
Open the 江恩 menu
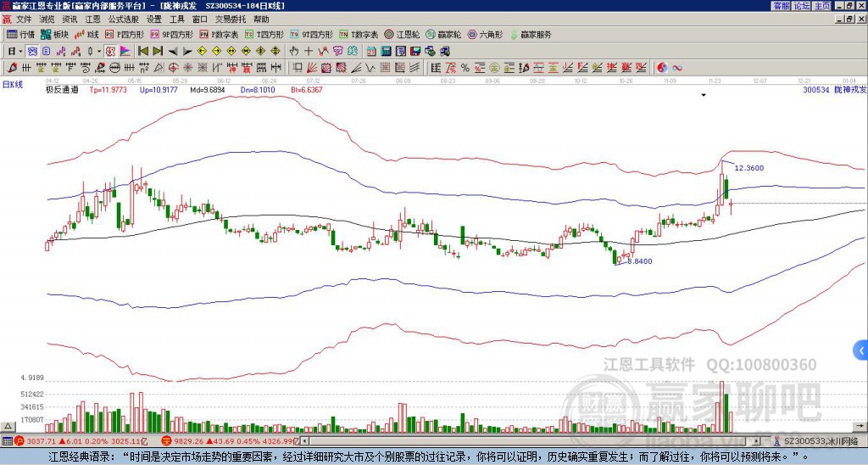[x=92, y=20]
